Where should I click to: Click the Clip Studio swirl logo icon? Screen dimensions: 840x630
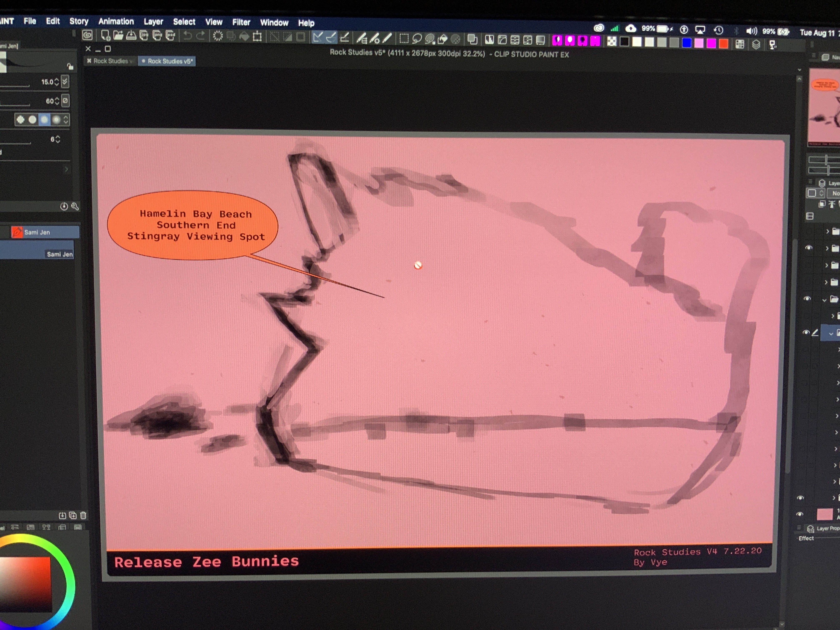(87, 35)
